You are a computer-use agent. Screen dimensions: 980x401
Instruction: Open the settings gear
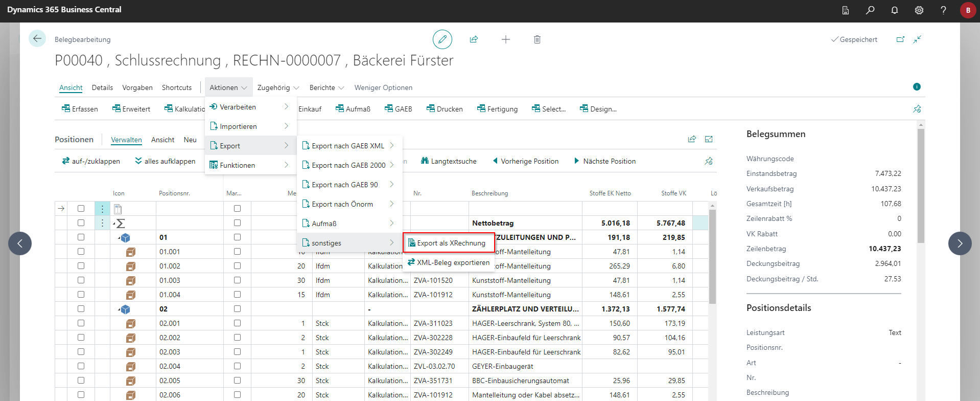point(919,10)
